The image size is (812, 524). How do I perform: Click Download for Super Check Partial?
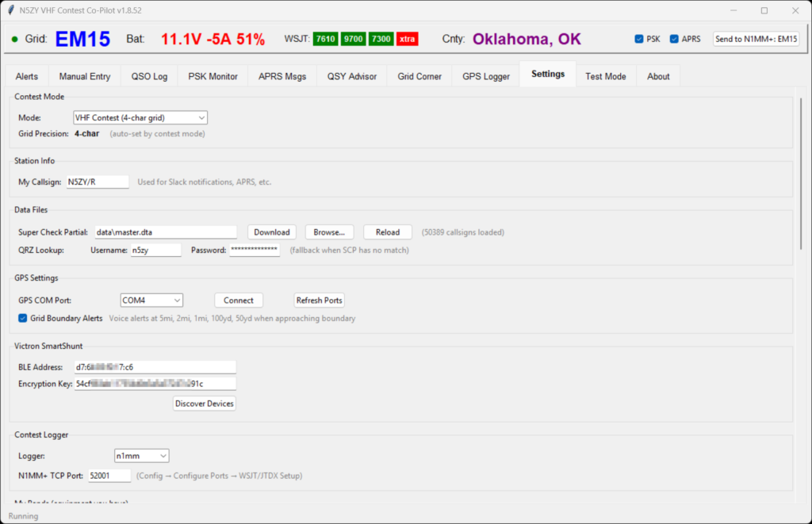point(272,232)
